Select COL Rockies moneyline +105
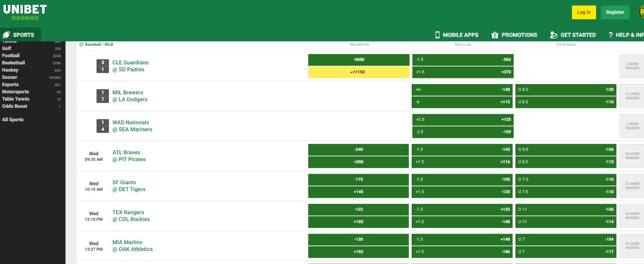 coord(359,222)
